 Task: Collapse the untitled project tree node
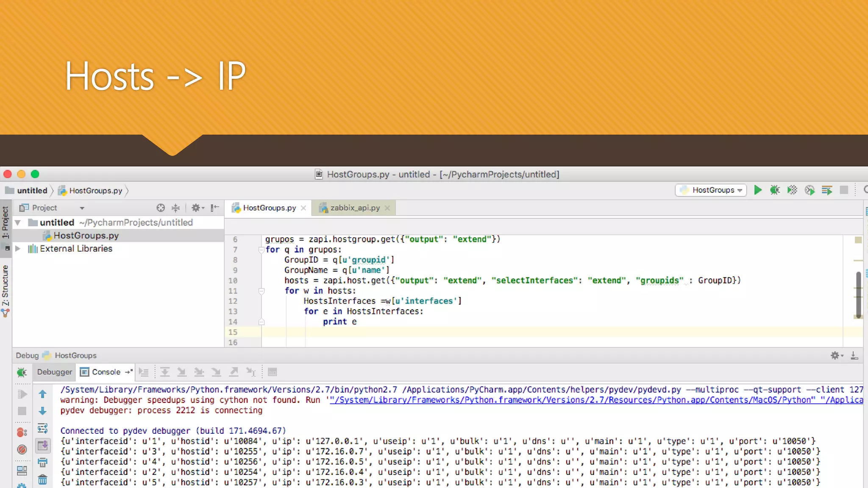pos(18,222)
